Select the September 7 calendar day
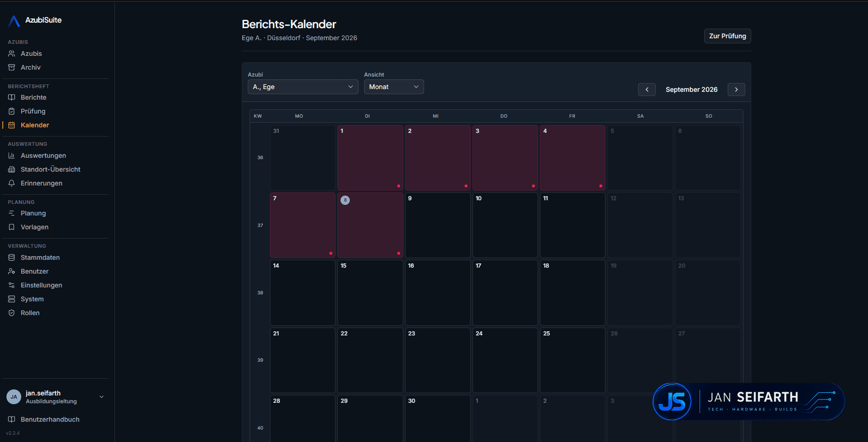 click(x=303, y=225)
